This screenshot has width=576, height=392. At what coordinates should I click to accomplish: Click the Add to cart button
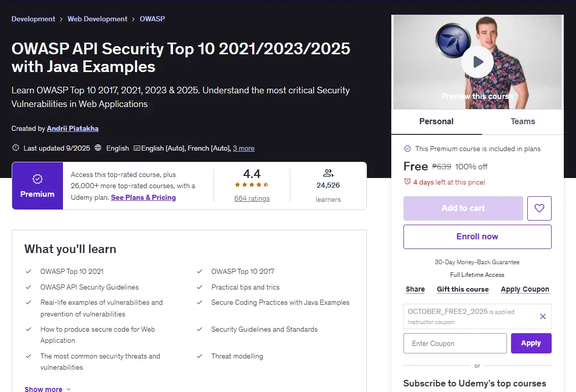pyautogui.click(x=463, y=208)
